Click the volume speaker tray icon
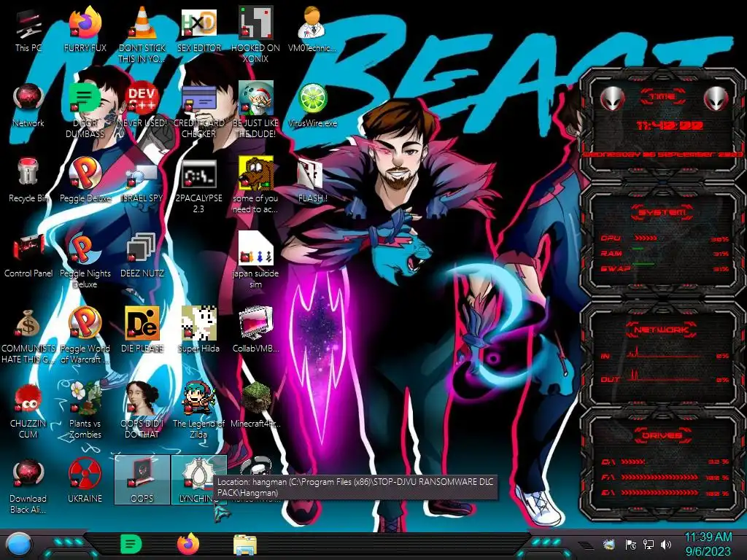 (666, 545)
